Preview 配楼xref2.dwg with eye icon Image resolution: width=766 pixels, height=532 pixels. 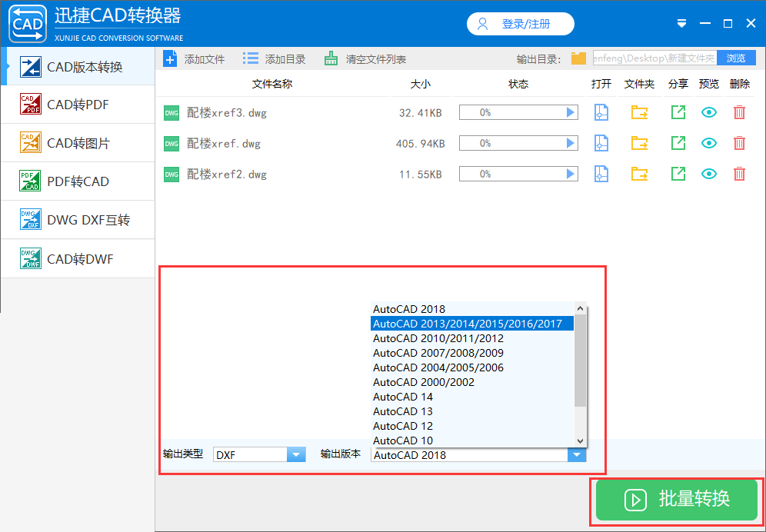click(709, 174)
